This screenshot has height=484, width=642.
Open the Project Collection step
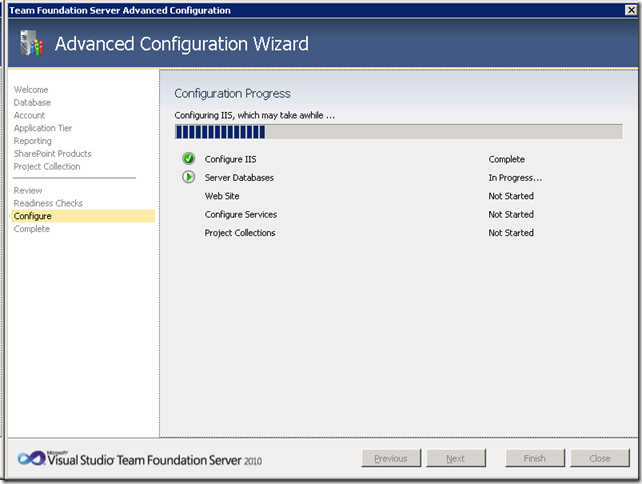coord(47,167)
